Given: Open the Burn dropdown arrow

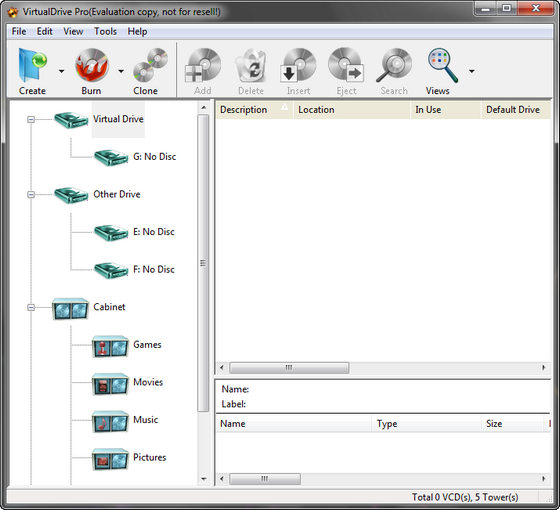Looking at the screenshot, I should pyautogui.click(x=121, y=71).
